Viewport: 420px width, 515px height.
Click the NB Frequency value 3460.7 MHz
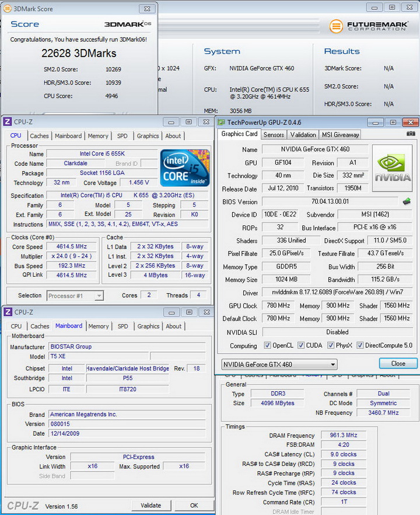[383, 412]
